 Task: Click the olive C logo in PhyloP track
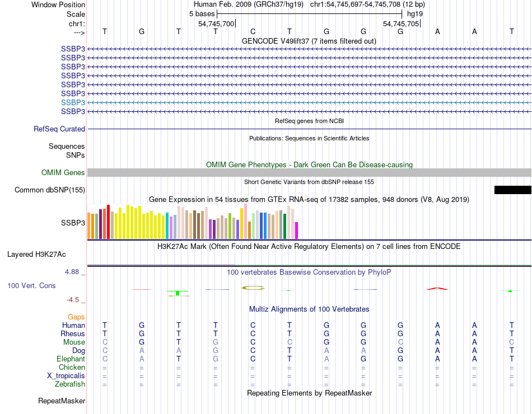point(253,288)
